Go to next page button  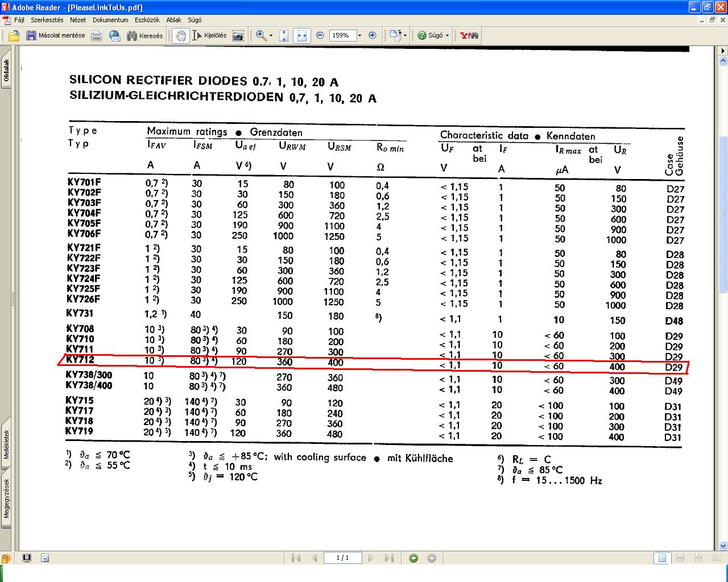(x=371, y=558)
